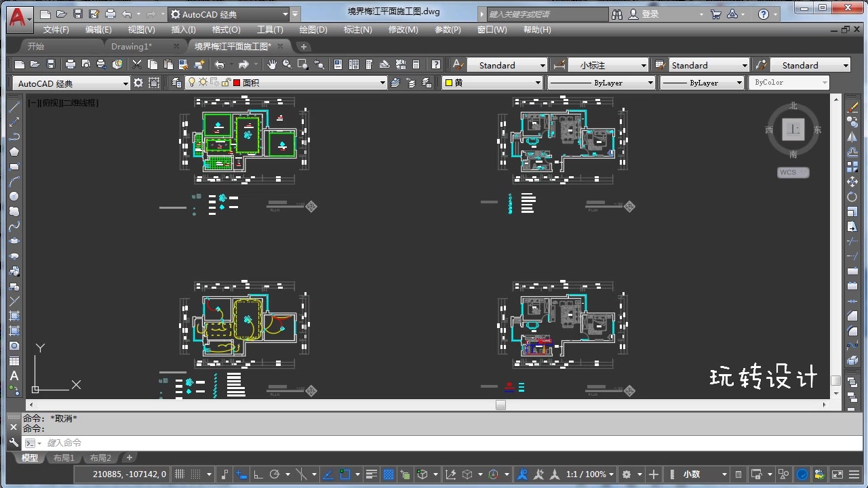Click the Plot print icon
This screenshot has width=868, height=488.
coord(71,64)
